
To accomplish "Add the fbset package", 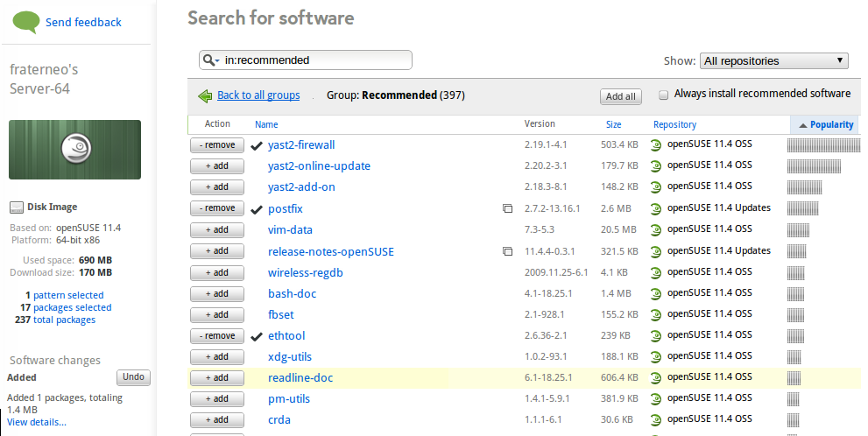I will pyautogui.click(x=217, y=315).
